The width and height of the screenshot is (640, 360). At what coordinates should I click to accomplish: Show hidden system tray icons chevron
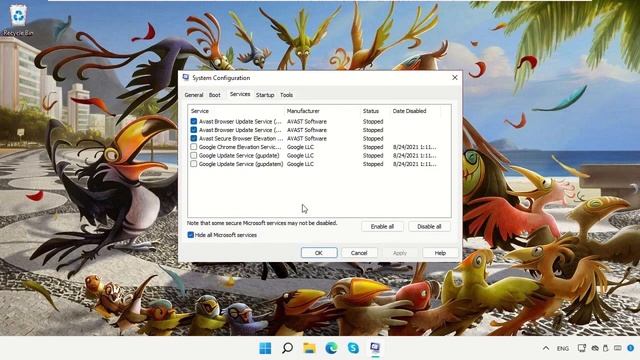click(546, 348)
